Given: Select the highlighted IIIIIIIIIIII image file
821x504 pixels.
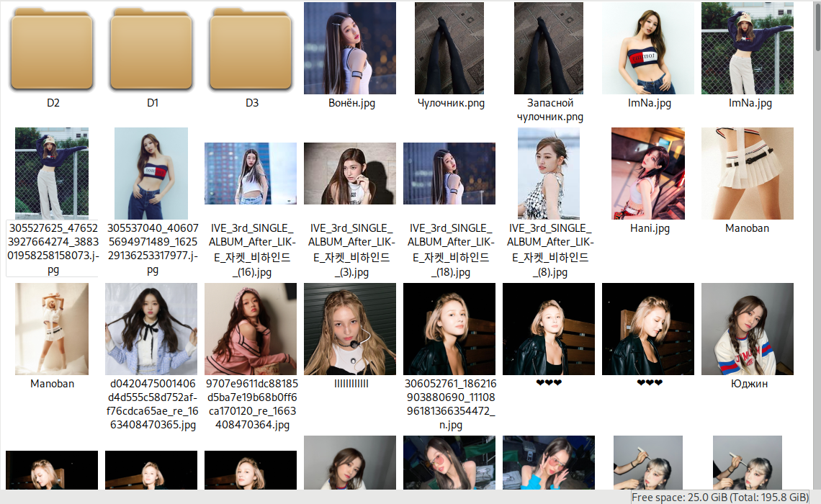Looking at the screenshot, I should click(x=350, y=329).
